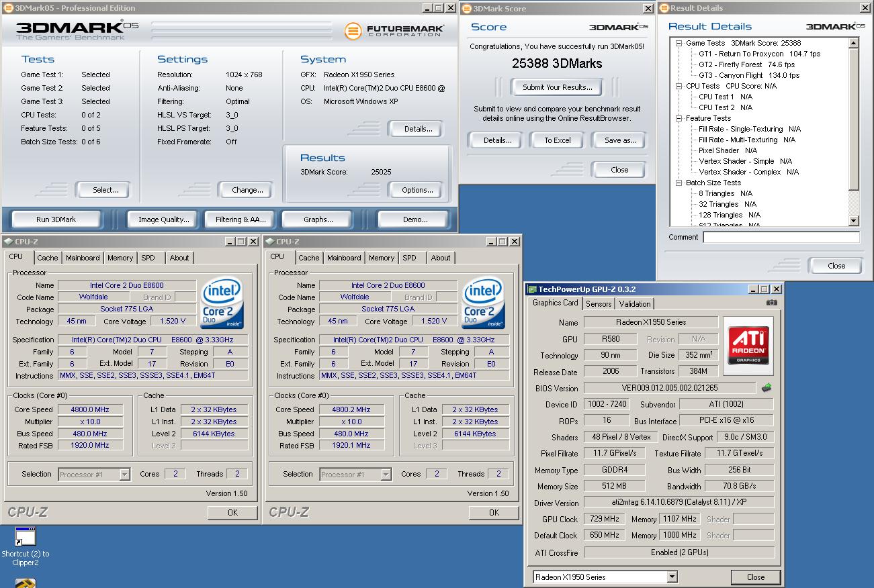Click the ATI Radeon logo in GPU-Z

pyautogui.click(x=748, y=346)
